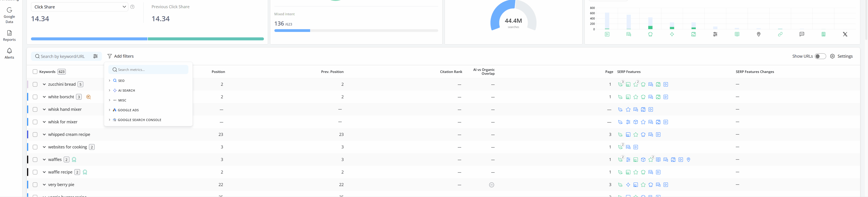Screen dimensions: 868x197
Task: Expand the whipped cream recipe row
Action: [44, 135]
